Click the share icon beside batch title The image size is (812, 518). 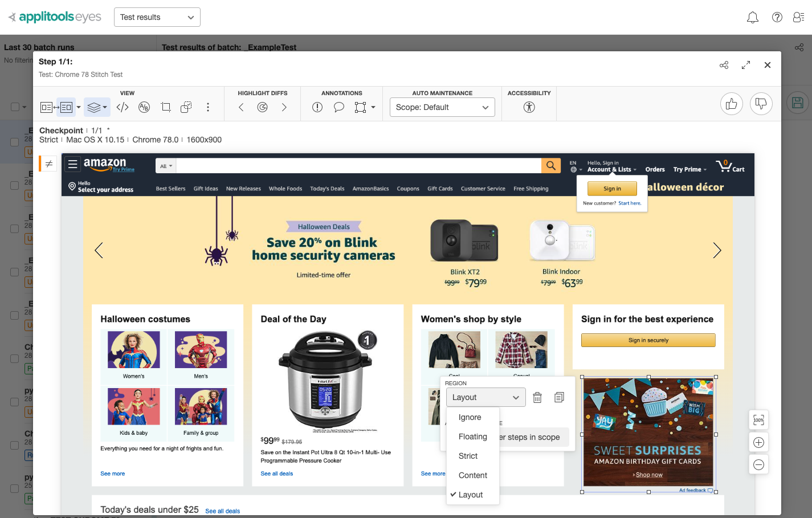pos(799,47)
